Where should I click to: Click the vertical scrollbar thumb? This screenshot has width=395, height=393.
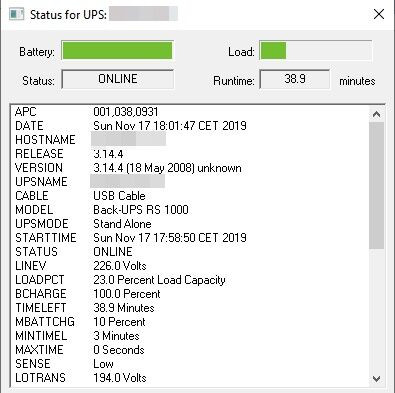point(377,185)
